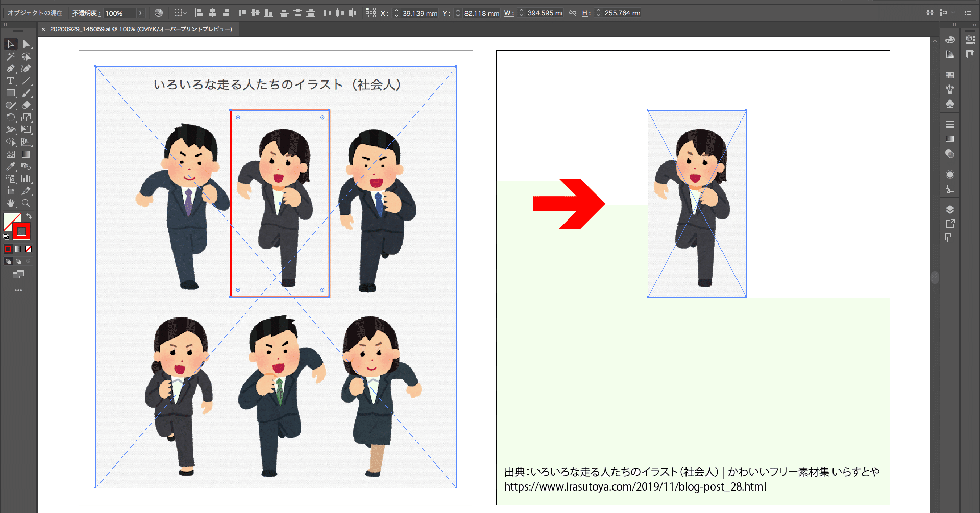
Task: Select the Pen tool
Action: (x=10, y=69)
